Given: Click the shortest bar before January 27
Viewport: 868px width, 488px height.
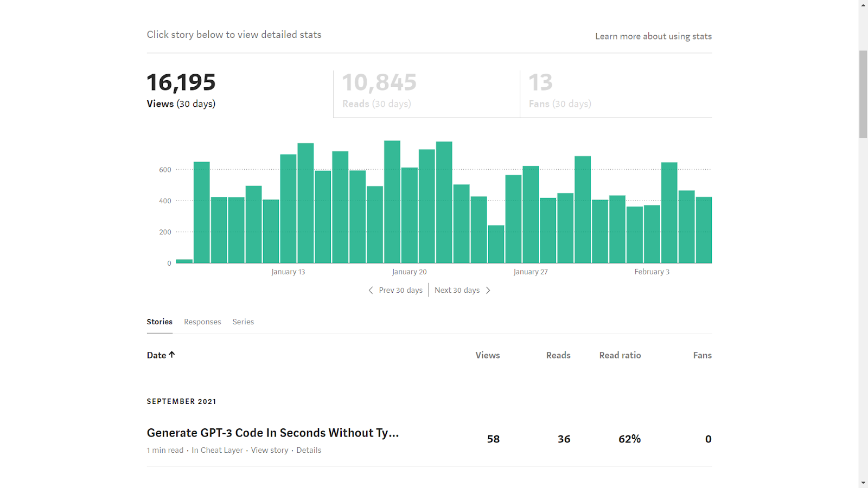Looking at the screenshot, I should pyautogui.click(x=496, y=244).
